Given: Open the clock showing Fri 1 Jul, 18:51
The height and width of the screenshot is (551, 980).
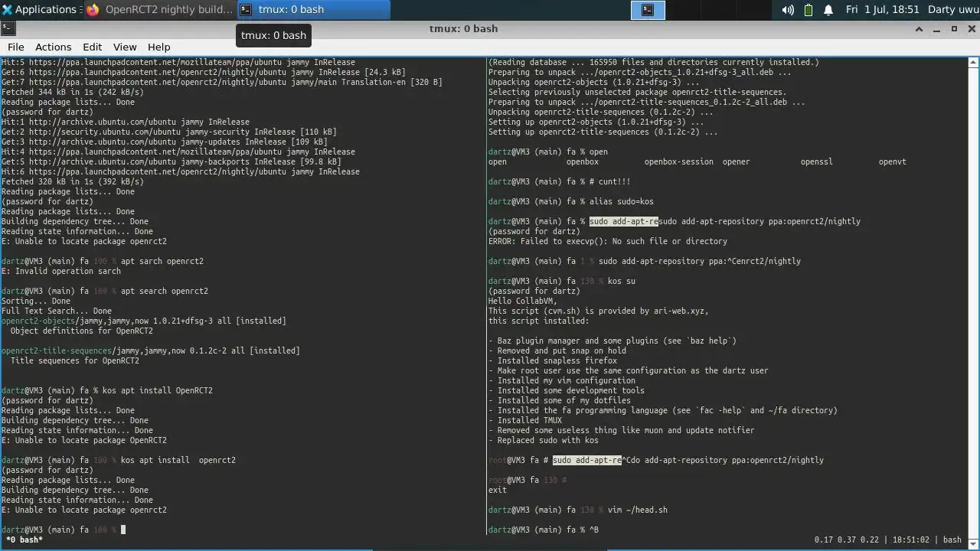Looking at the screenshot, I should (882, 10).
